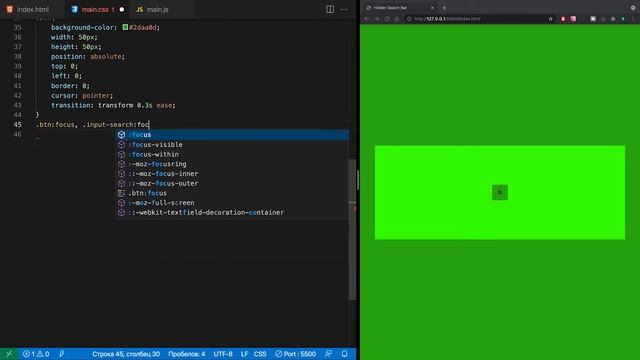Viewport: 640px width, 360px height.
Task: Click the white square extension icon
Action: [593, 19]
